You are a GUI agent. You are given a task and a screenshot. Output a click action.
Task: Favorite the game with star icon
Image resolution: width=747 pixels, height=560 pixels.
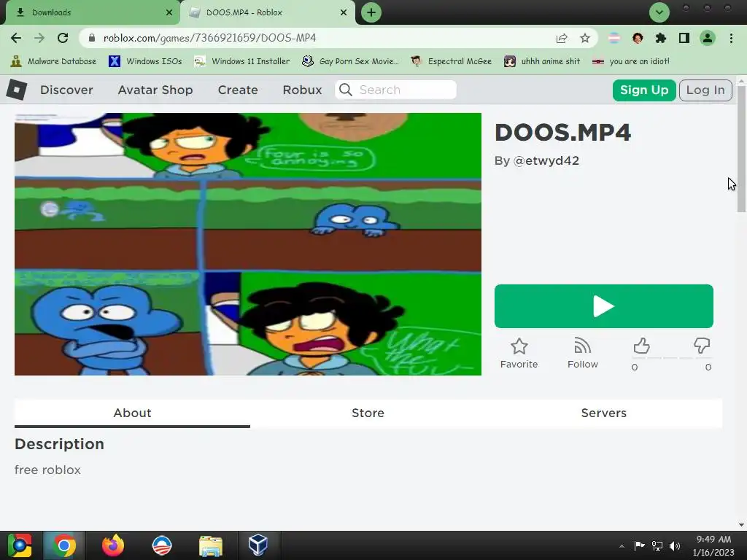click(519, 354)
